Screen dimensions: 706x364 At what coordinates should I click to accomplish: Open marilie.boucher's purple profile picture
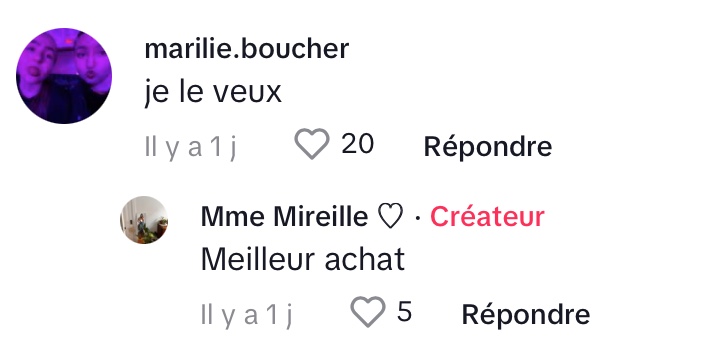tap(64, 76)
